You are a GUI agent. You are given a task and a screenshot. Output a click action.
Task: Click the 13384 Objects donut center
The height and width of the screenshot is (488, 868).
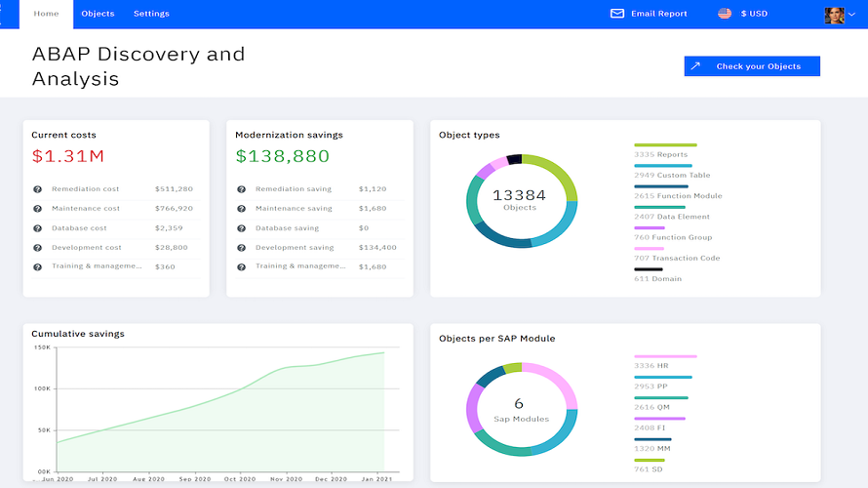(x=519, y=200)
